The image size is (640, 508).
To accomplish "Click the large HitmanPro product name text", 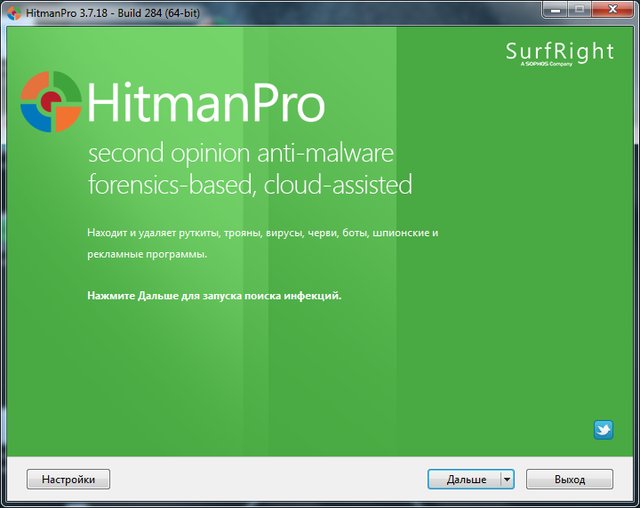I will [x=206, y=102].
